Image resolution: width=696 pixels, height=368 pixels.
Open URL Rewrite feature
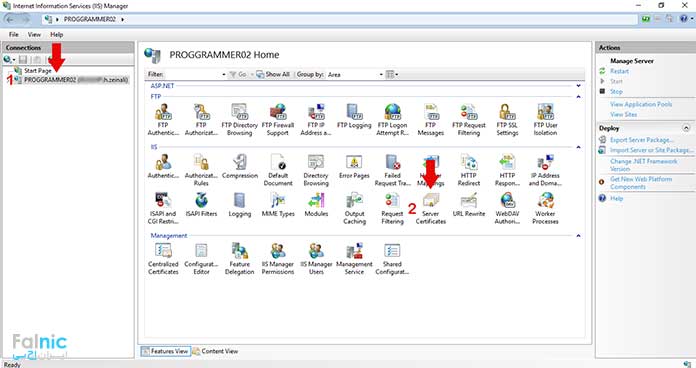[x=469, y=205]
